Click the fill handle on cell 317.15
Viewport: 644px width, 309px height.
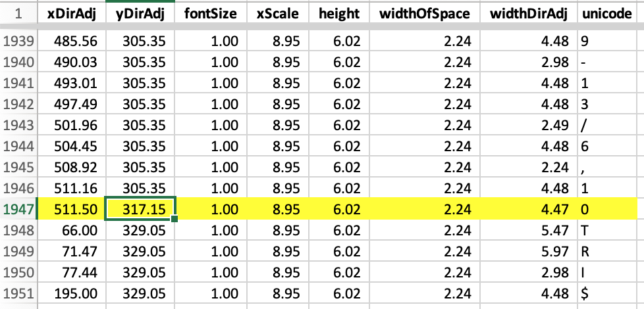174,218
